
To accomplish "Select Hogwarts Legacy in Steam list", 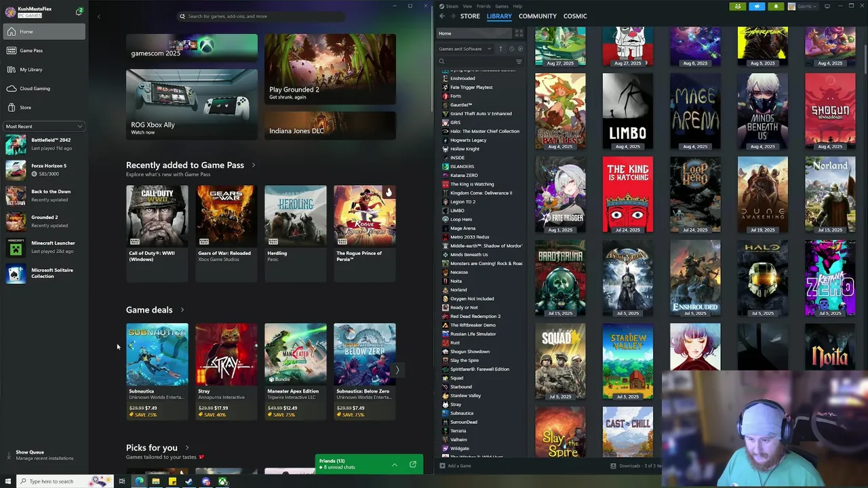I will [x=468, y=140].
